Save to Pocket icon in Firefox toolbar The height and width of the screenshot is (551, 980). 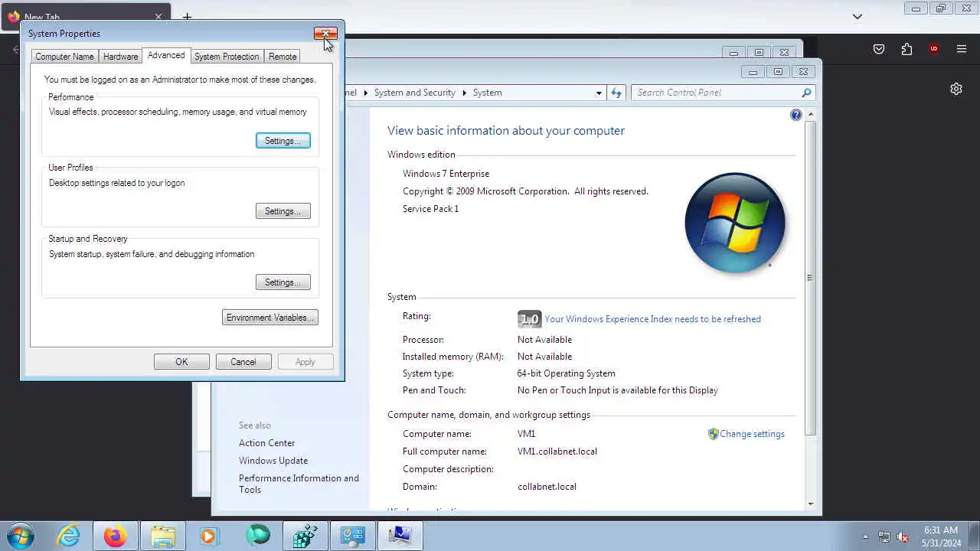879,49
